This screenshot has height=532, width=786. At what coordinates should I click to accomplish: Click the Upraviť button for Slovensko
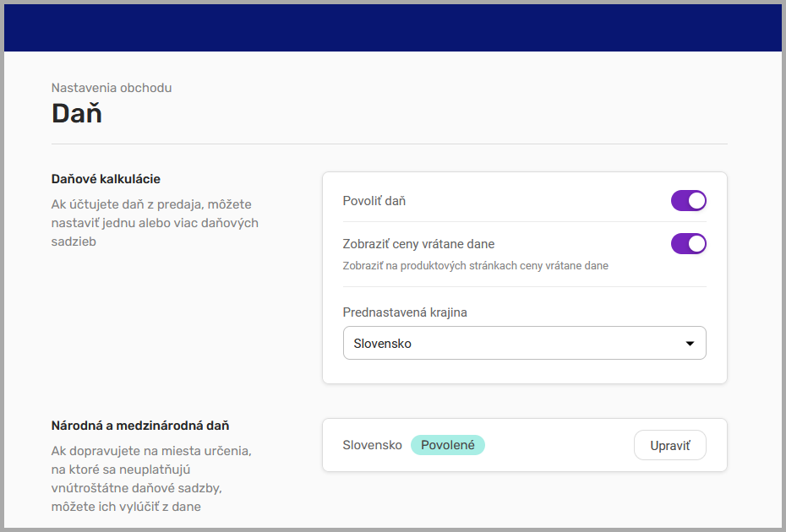pos(669,445)
